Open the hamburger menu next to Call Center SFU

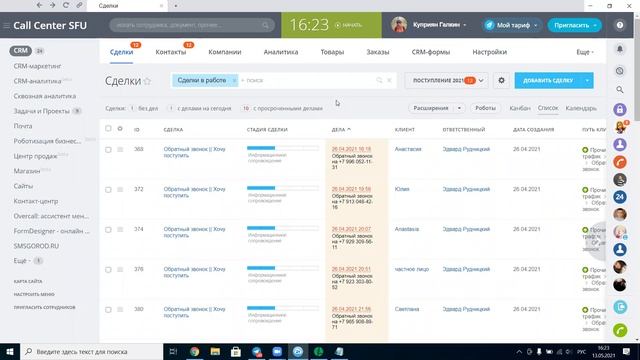6,25
